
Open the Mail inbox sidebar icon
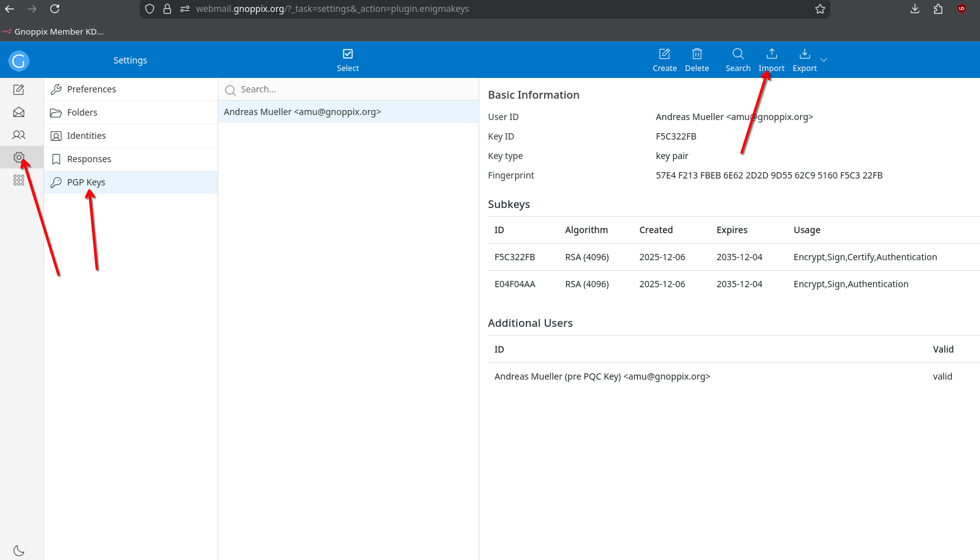click(19, 113)
